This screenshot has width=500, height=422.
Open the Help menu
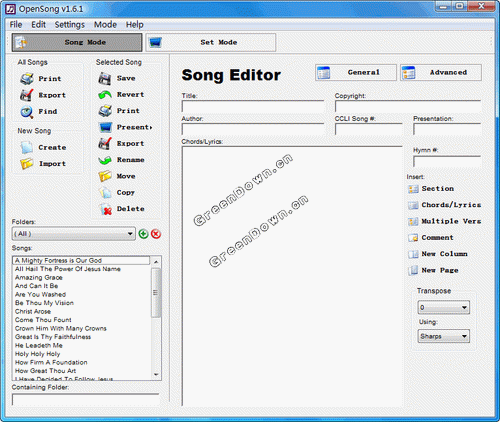135,25
